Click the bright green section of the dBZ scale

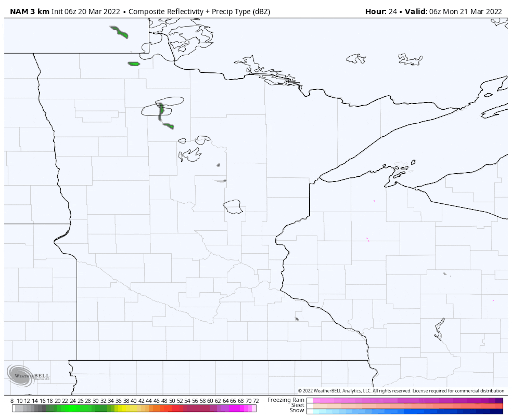tap(73, 409)
